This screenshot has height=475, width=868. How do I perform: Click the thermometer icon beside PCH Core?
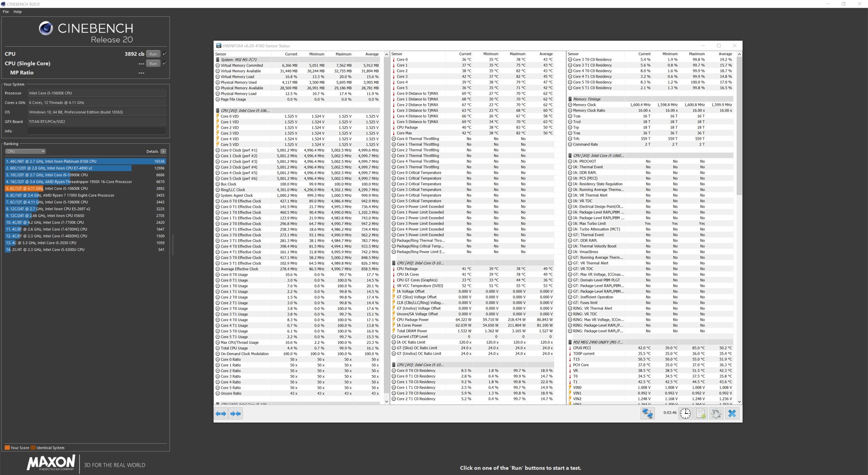point(570,365)
